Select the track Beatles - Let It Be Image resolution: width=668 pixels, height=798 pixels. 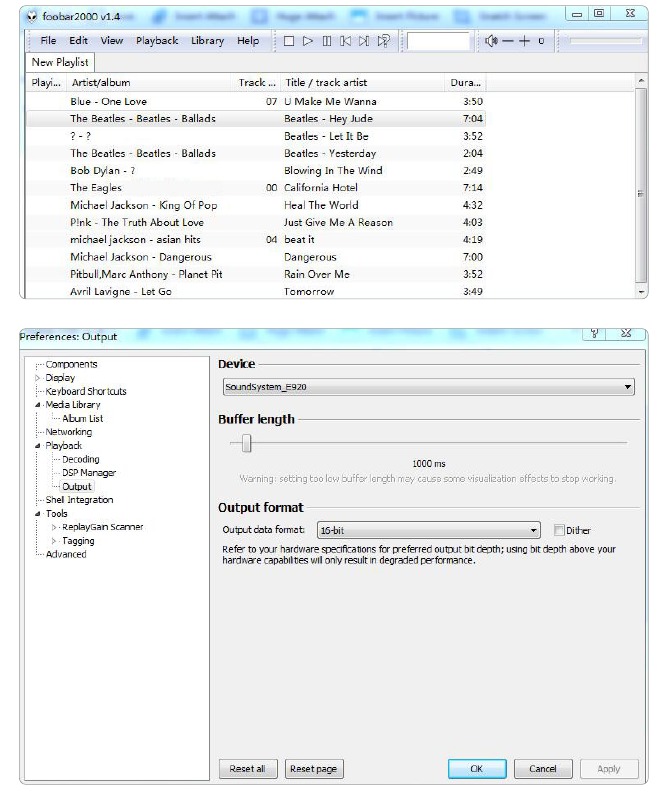pyautogui.click(x=256, y=136)
